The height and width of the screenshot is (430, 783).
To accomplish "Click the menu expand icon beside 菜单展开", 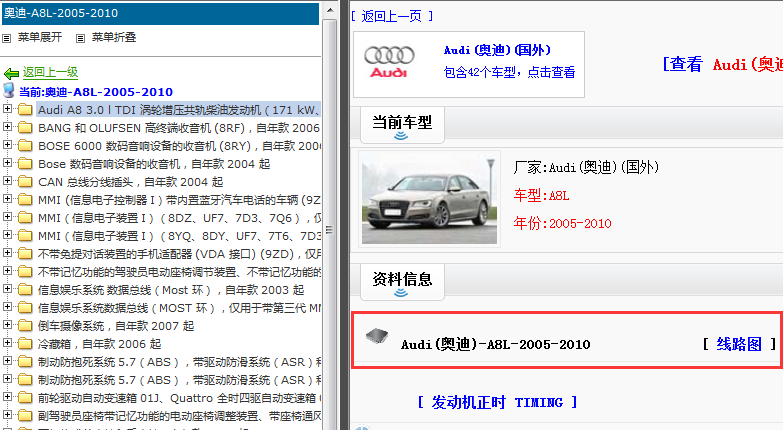I will coord(6,38).
